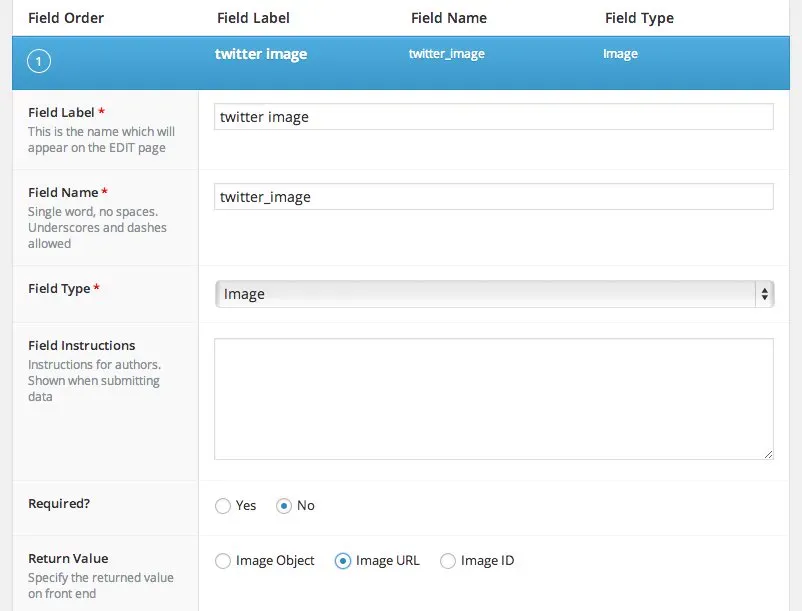Image resolution: width=802 pixels, height=611 pixels.
Task: Click the Field Label column header
Action: (x=253, y=17)
